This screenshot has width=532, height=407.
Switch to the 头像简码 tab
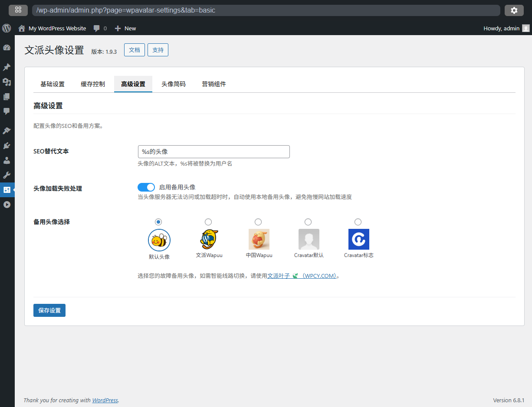pyautogui.click(x=174, y=84)
